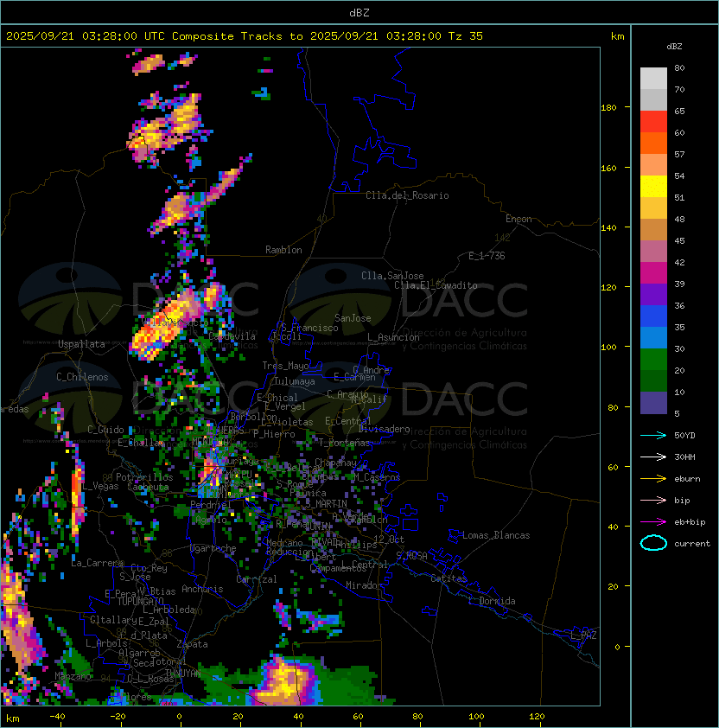Pick the light gray 70-80 dBZ swatch
Viewport: 719px width, 728px height.
(x=653, y=79)
